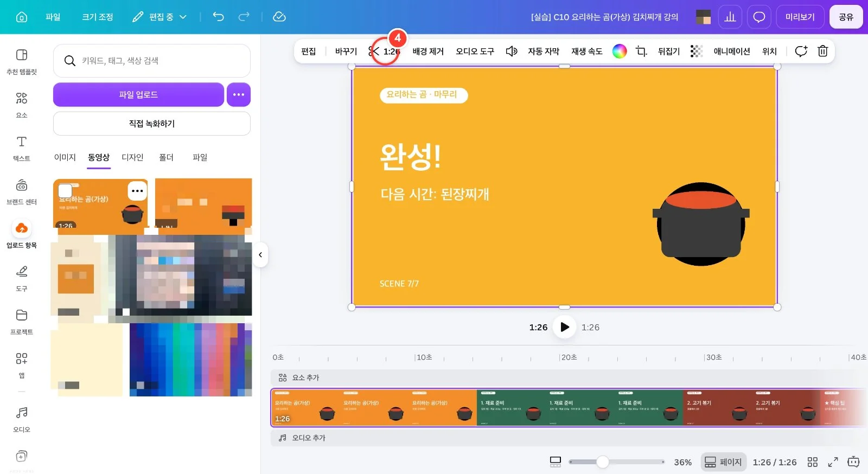Viewport: 868px width, 474px height.
Task: Toggle the 페이지 view button
Action: click(723, 462)
